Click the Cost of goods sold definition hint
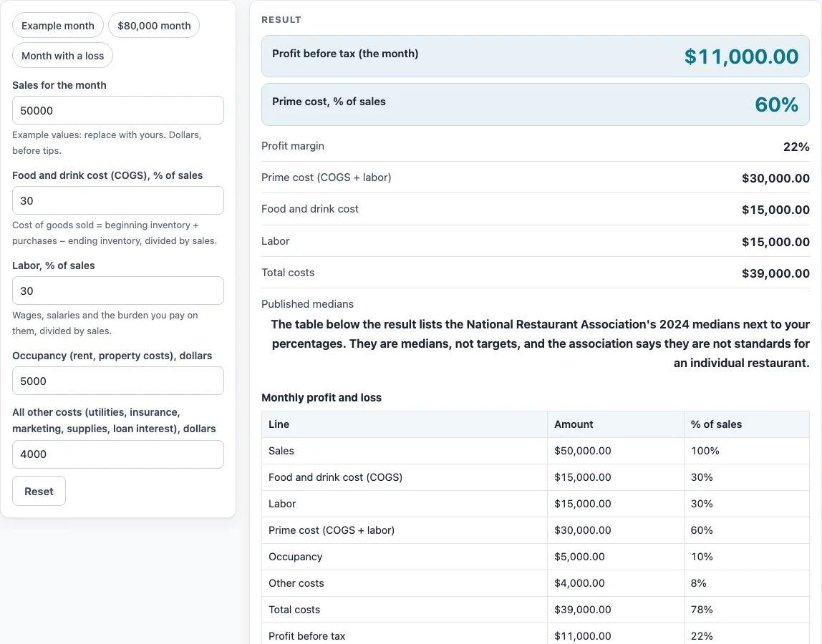This screenshot has width=822, height=644. [115, 233]
